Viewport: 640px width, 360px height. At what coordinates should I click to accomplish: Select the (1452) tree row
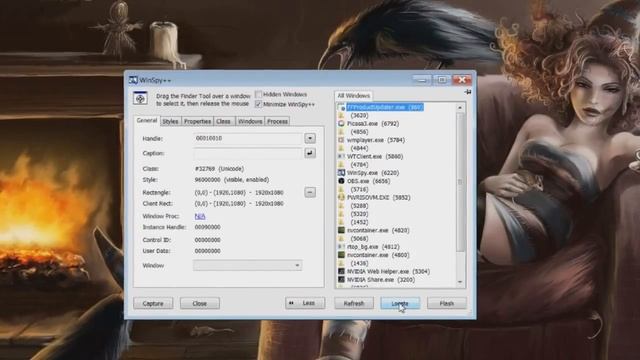click(x=359, y=222)
